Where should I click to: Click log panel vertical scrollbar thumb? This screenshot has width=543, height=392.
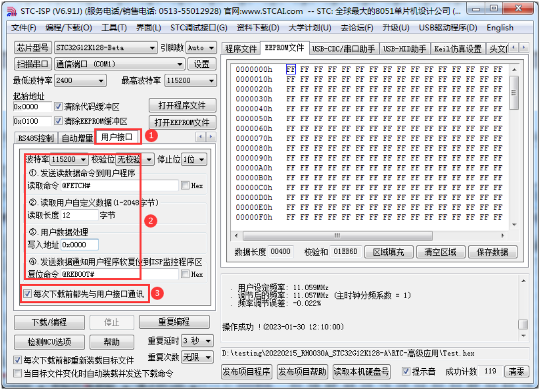coord(523,325)
